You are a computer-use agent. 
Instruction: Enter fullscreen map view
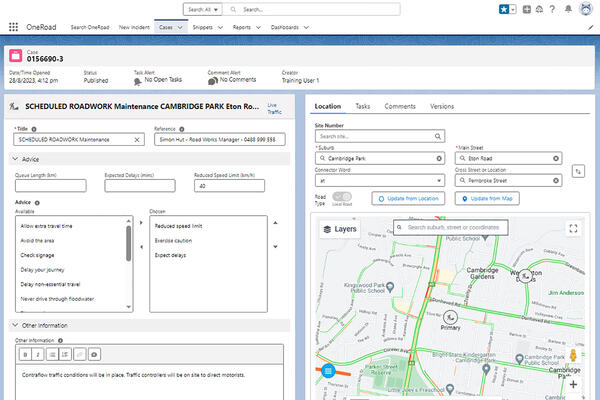pyautogui.click(x=573, y=228)
